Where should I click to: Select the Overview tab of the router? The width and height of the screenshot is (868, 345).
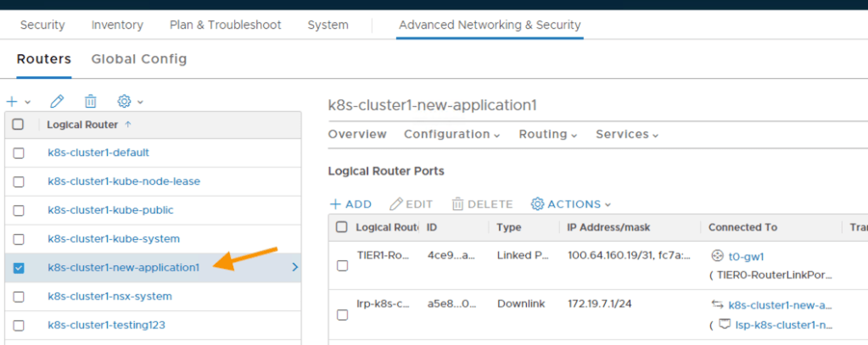click(357, 134)
